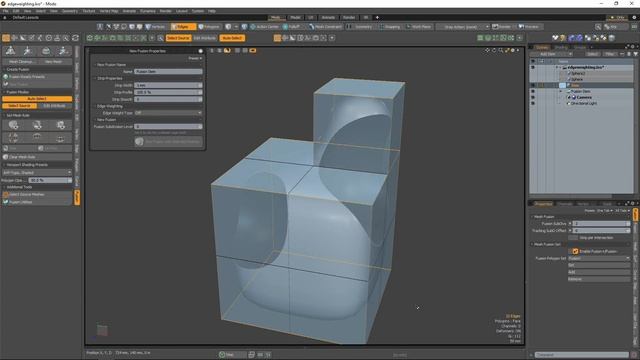640x360 pixels.
Task: Click the Preview button in toolbar
Action: point(529,27)
